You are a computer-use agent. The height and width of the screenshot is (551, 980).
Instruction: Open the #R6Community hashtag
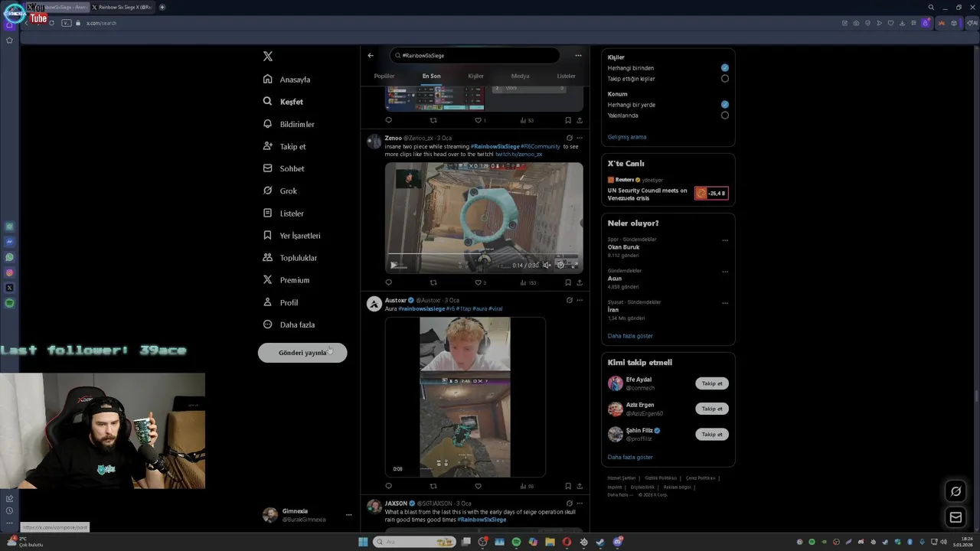[x=541, y=146]
